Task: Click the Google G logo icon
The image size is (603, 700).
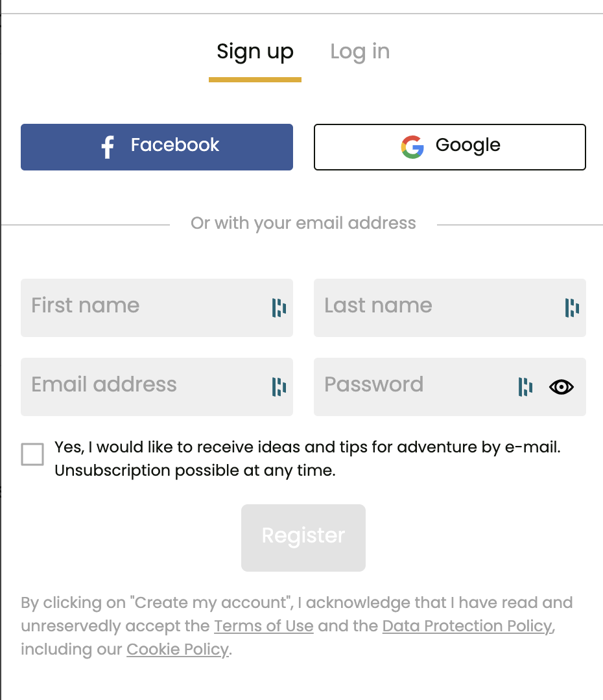Action: coord(412,147)
